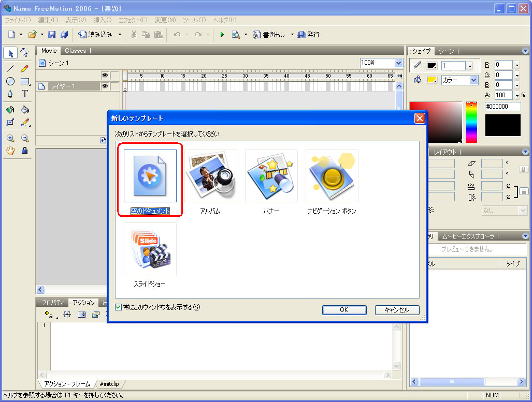
Task: Click the black stroke color swatch
Action: click(432, 65)
